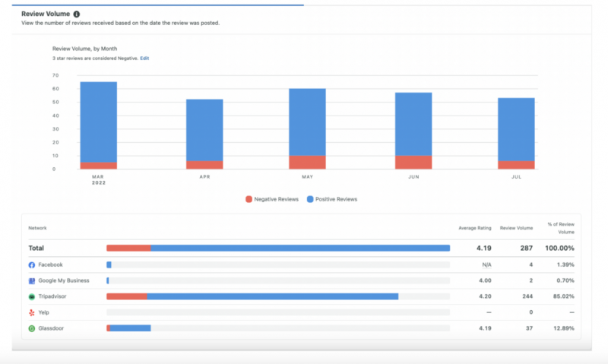This screenshot has width=608, height=364.
Task: Select the JUL positive reviews bar
Action: tap(516, 129)
